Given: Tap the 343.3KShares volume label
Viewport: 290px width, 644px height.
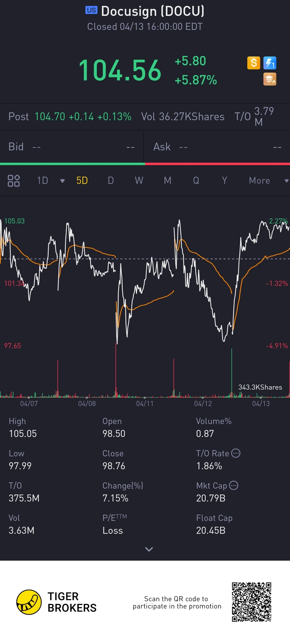Looking at the screenshot, I should [x=260, y=387].
